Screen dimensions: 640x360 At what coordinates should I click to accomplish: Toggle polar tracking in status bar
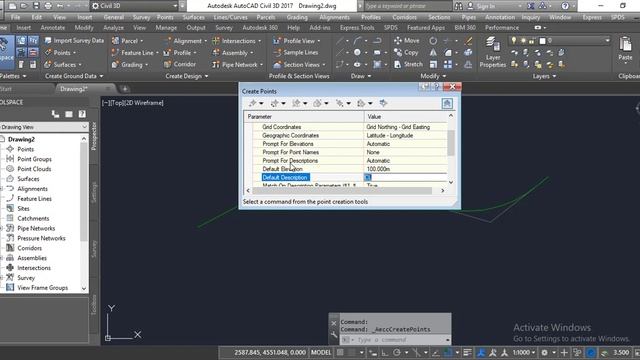pyautogui.click(x=397, y=352)
